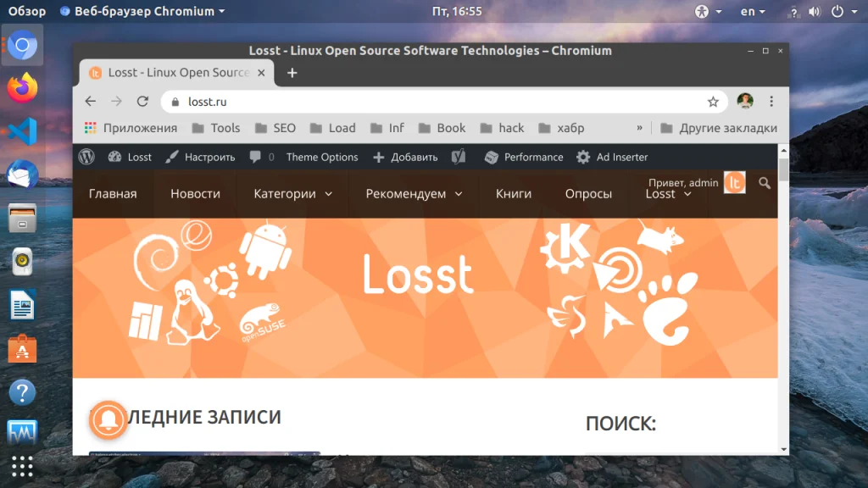This screenshot has height=488, width=868.
Task: Expand the Рекомендуем menu
Action: pos(414,194)
